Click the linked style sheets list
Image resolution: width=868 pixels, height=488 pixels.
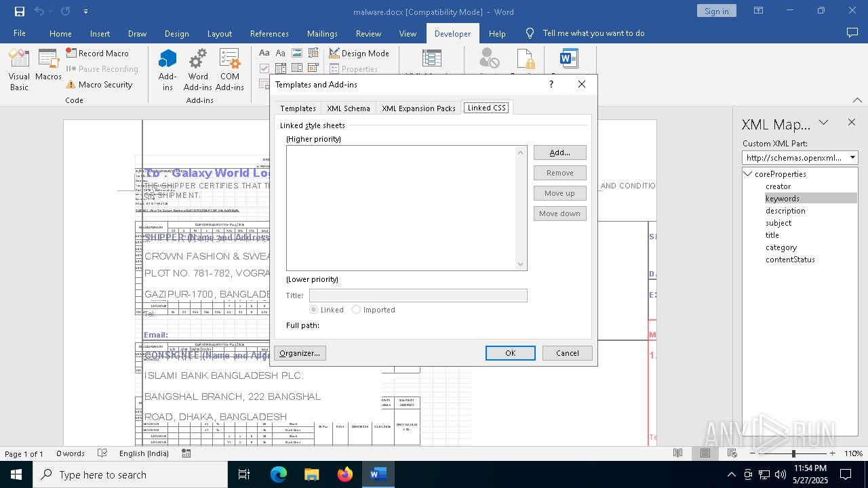(406, 208)
